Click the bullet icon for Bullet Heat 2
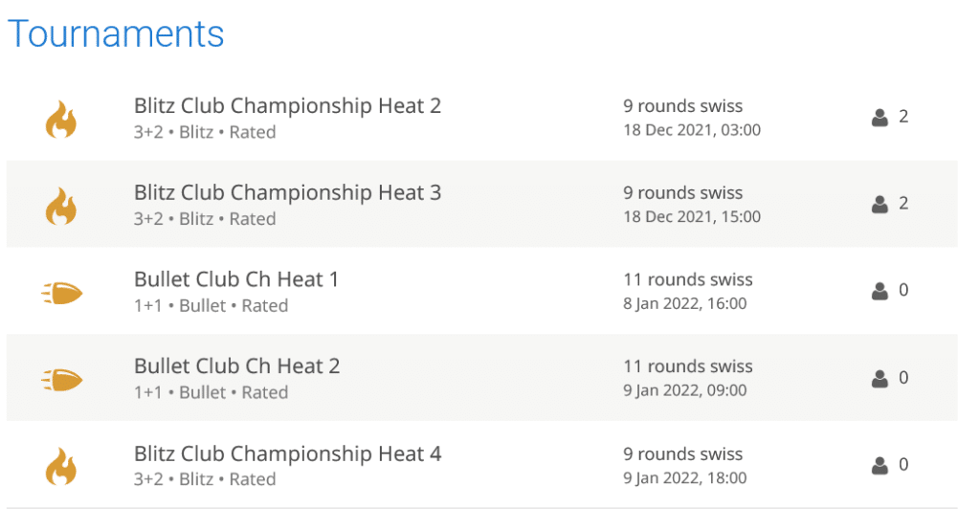 62,380
